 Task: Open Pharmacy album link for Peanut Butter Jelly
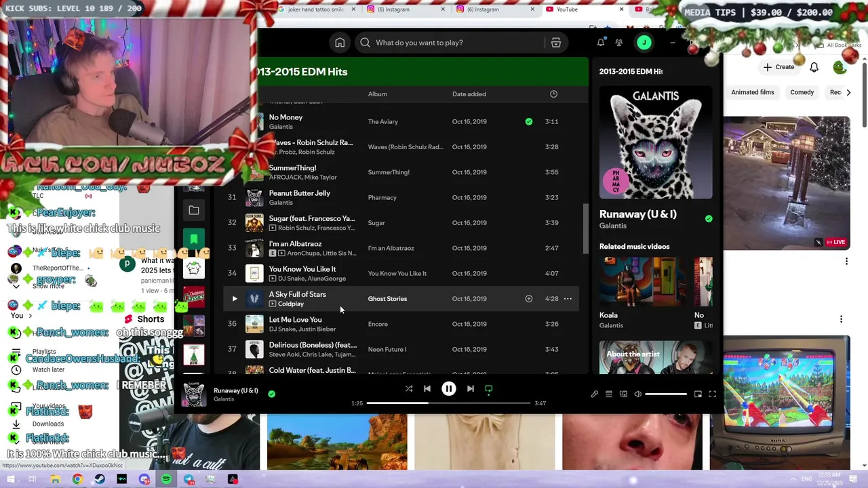pos(382,198)
